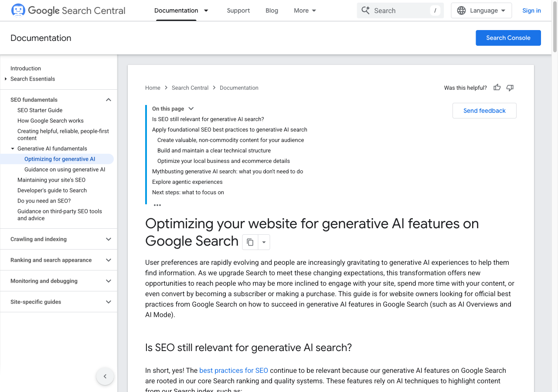Open How Google Search works page
The image size is (558, 392).
pyautogui.click(x=51, y=121)
